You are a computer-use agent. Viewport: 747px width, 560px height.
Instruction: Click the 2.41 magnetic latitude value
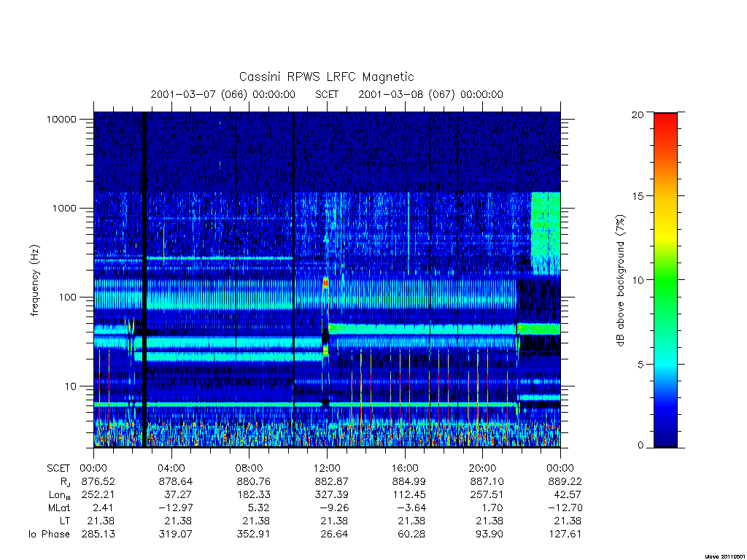point(103,508)
